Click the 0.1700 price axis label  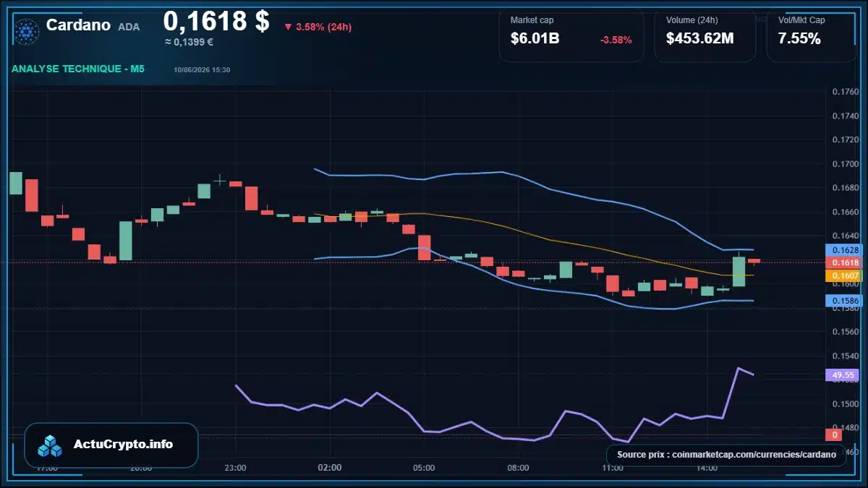(x=845, y=164)
